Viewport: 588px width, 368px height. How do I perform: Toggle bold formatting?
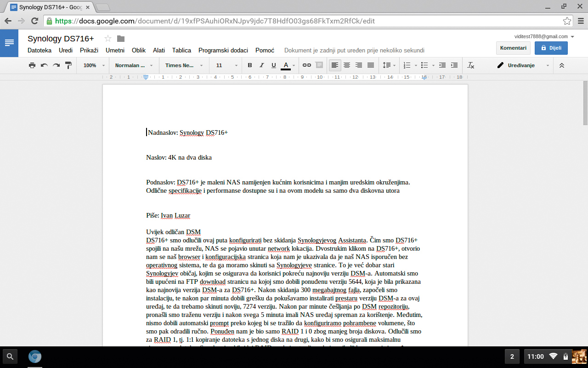coord(250,65)
